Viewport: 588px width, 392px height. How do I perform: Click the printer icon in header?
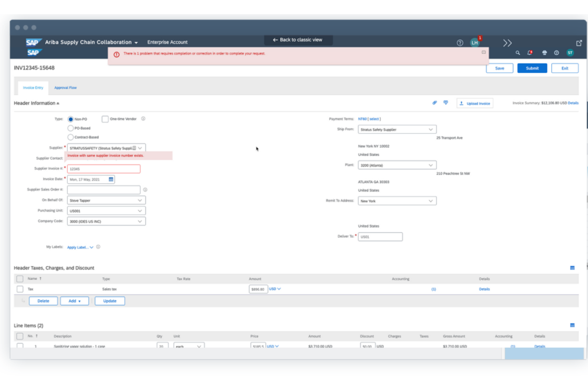[x=544, y=52]
